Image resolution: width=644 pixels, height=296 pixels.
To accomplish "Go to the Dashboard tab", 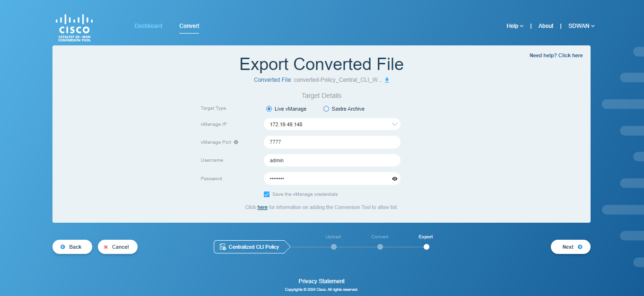I will (x=148, y=26).
